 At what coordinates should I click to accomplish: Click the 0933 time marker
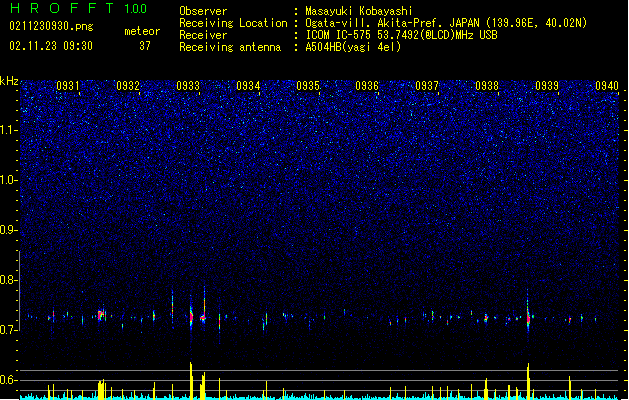click(188, 86)
